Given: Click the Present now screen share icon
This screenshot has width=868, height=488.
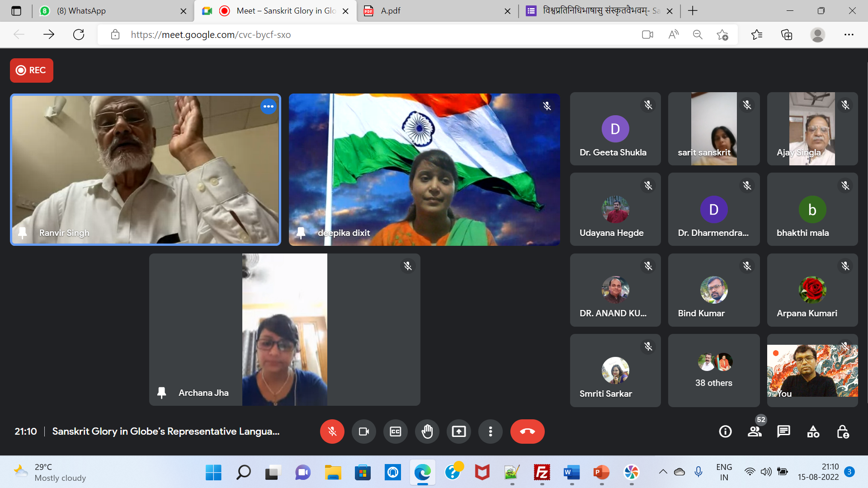Looking at the screenshot, I should point(458,432).
